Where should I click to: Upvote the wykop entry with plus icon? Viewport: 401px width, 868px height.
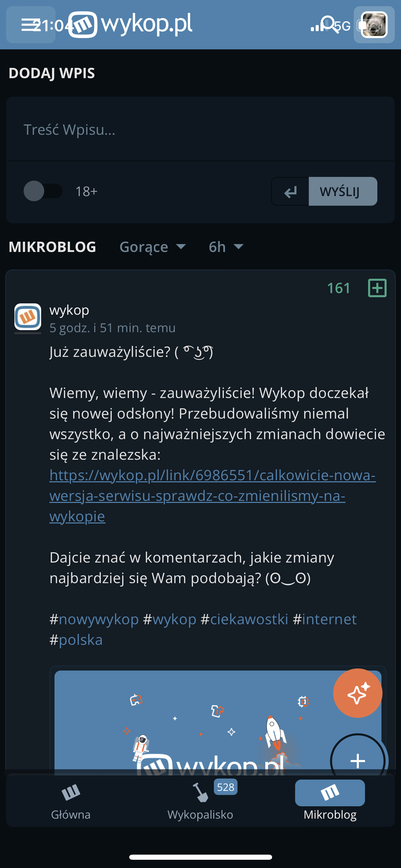tap(377, 288)
